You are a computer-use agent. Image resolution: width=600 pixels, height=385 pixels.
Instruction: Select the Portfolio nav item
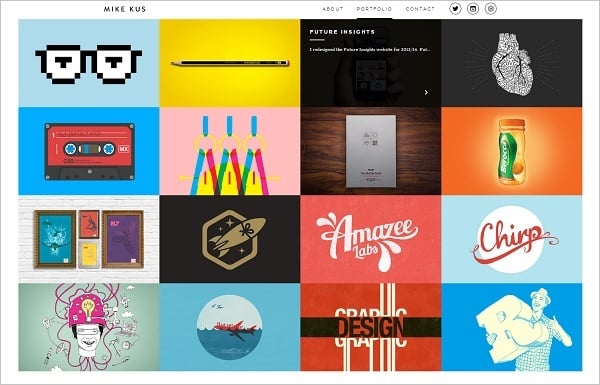374,9
